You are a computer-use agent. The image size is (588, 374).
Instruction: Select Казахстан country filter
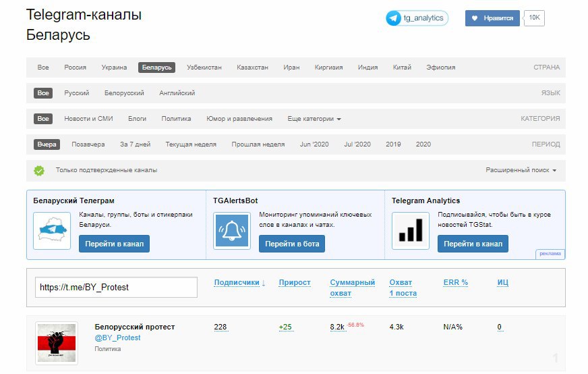[x=252, y=68]
